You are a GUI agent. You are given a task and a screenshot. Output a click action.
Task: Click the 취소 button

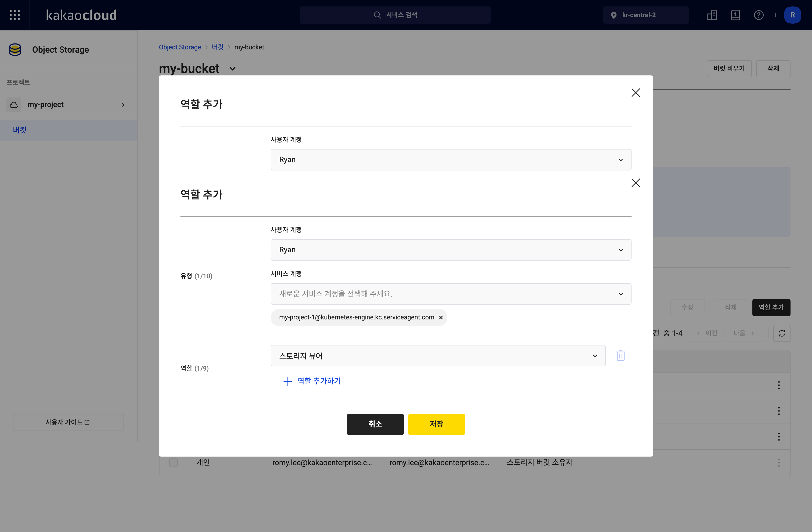(x=375, y=424)
